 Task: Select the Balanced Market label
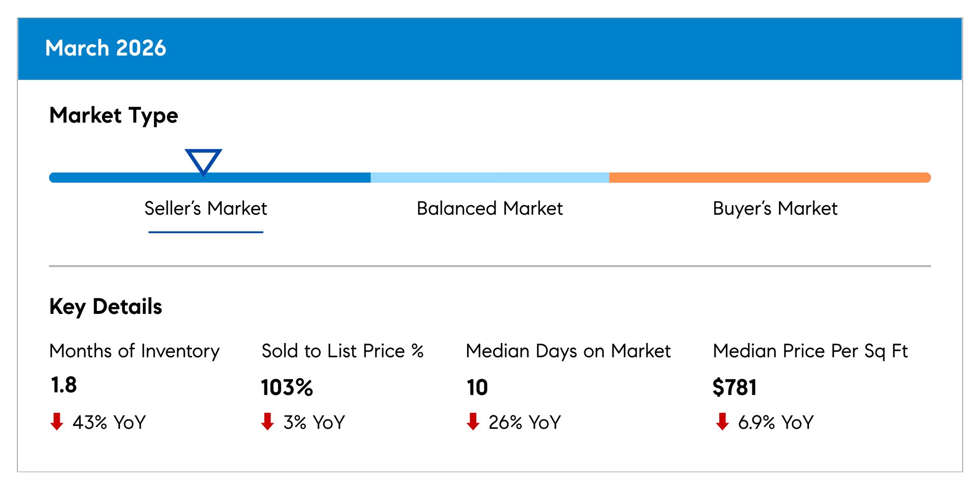[x=489, y=208]
